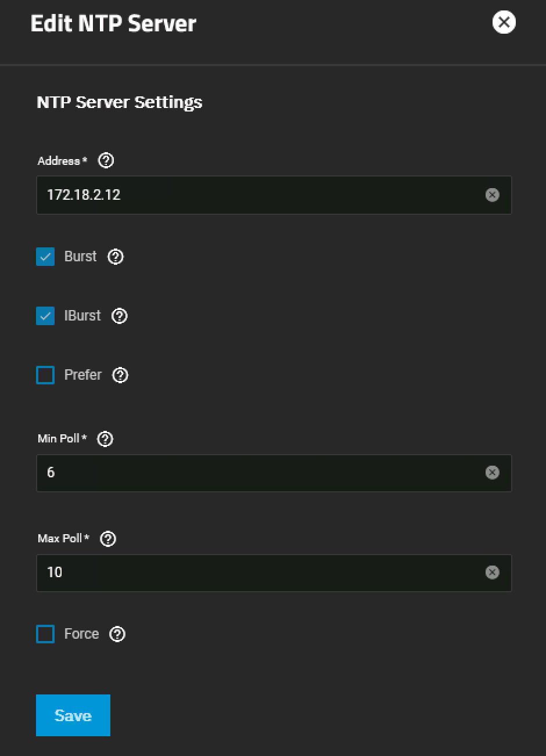Open the Burst help tooltip icon
The height and width of the screenshot is (756, 546).
[116, 257]
